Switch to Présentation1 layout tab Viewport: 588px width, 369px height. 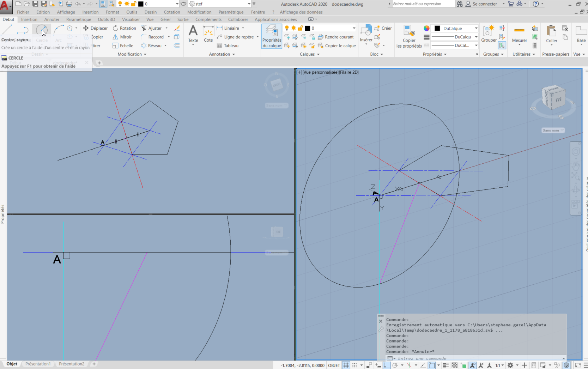(38, 364)
